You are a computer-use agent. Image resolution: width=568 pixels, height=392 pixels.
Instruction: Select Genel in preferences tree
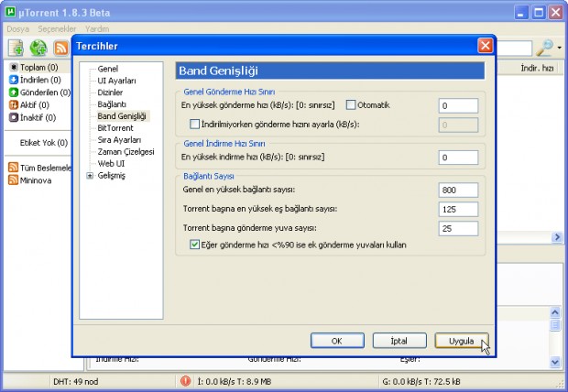[x=107, y=69]
